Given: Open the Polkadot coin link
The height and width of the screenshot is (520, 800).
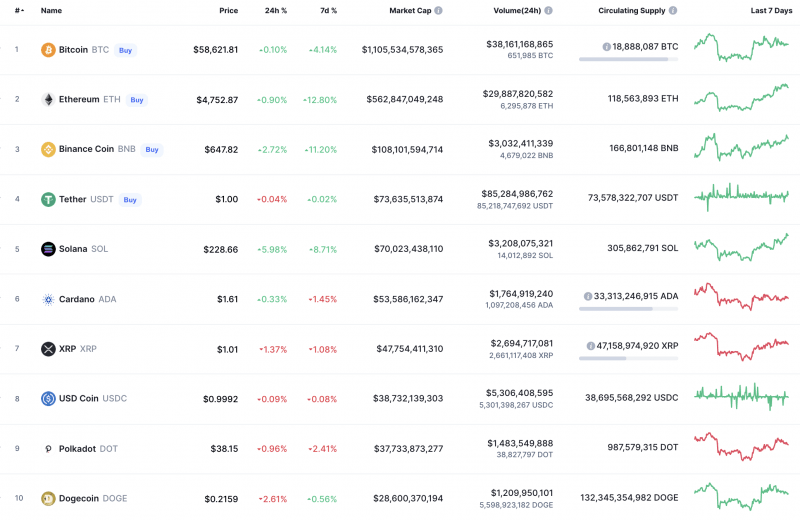Looking at the screenshot, I should [x=77, y=449].
